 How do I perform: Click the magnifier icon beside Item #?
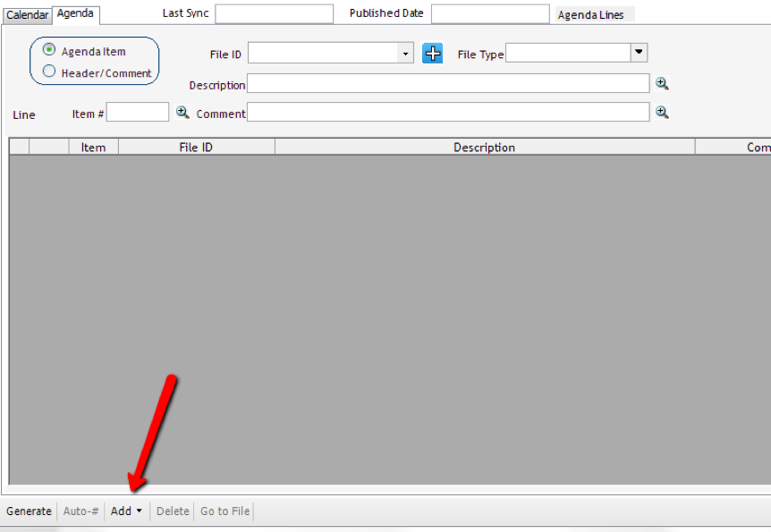pos(182,113)
